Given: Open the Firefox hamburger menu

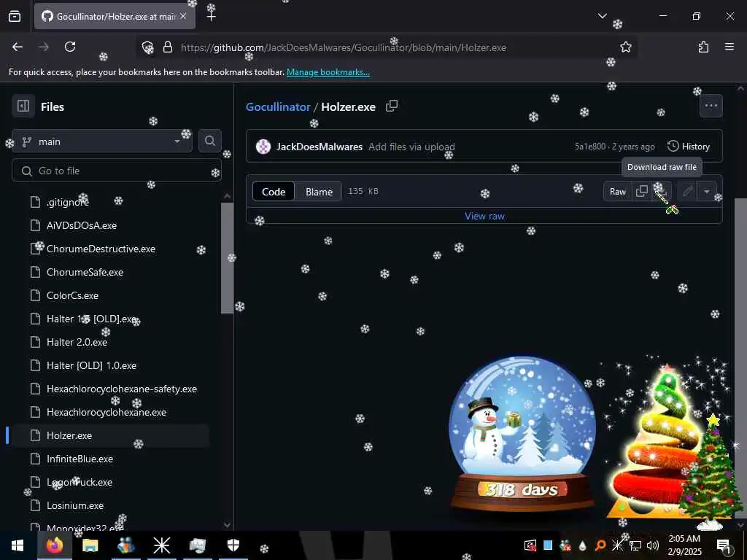Looking at the screenshot, I should click(729, 47).
